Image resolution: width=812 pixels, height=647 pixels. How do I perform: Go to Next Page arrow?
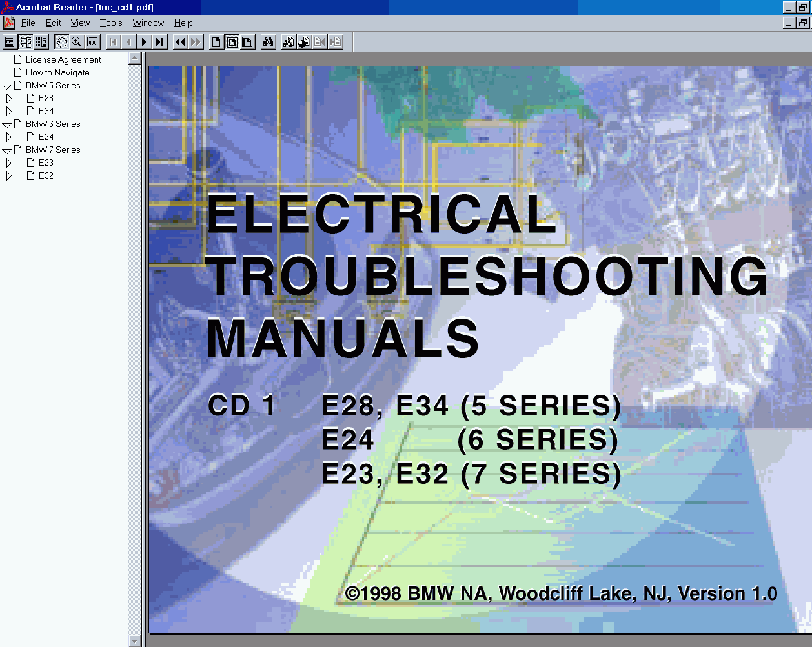[144, 42]
